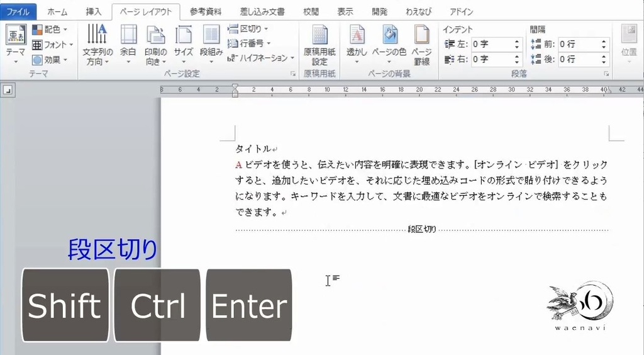Open the 行番号 line numbers dropdown
644x355 pixels.
[249, 43]
